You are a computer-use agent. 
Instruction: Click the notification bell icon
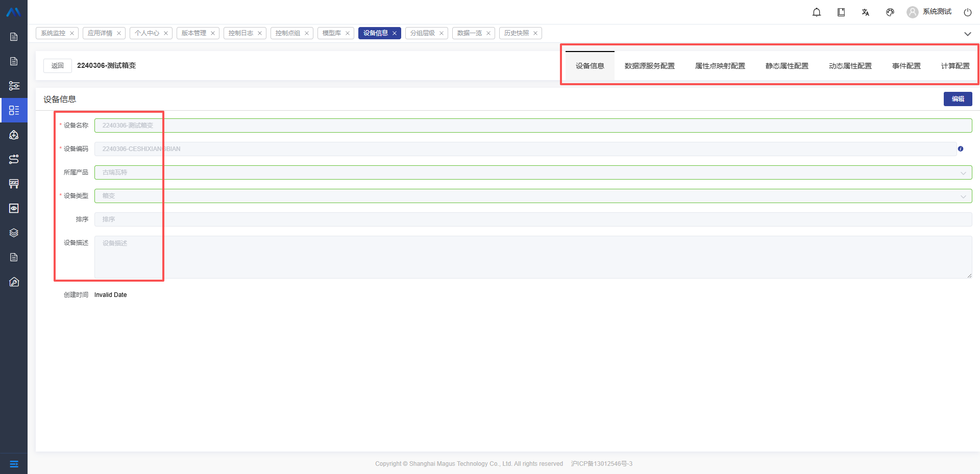(817, 12)
